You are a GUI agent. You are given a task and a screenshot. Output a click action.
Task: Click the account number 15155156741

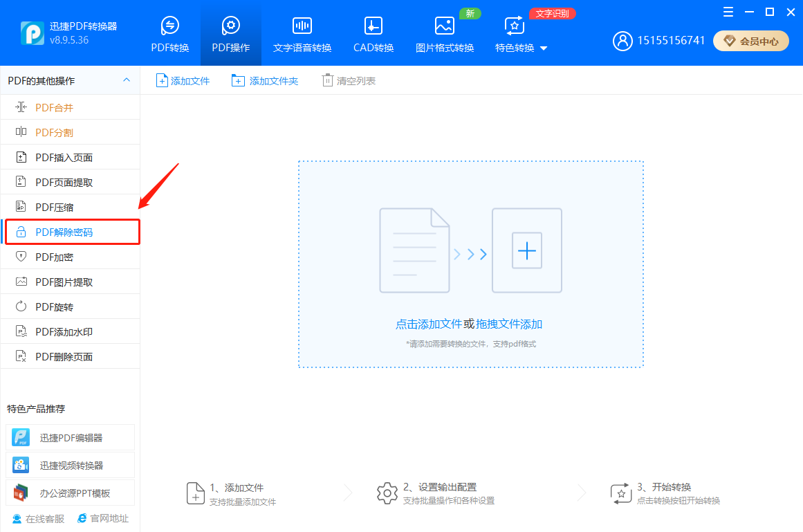click(x=671, y=41)
